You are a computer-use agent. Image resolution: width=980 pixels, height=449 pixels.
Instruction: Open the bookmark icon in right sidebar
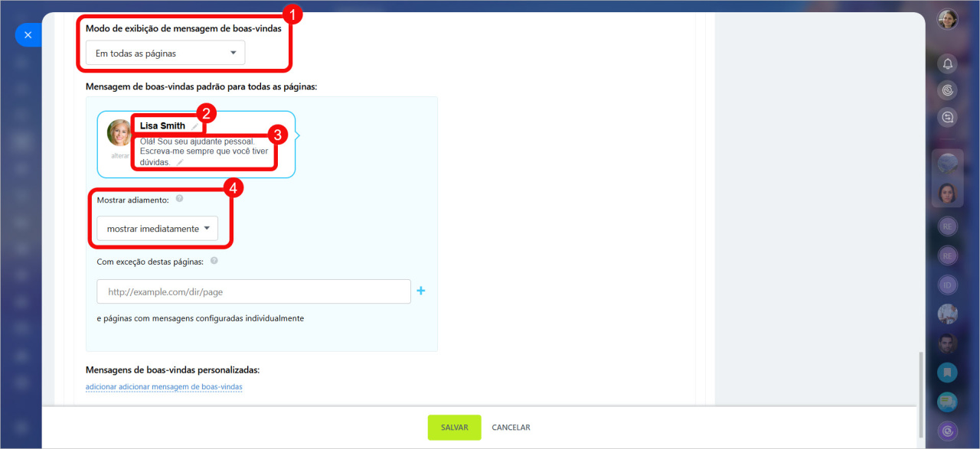[948, 373]
